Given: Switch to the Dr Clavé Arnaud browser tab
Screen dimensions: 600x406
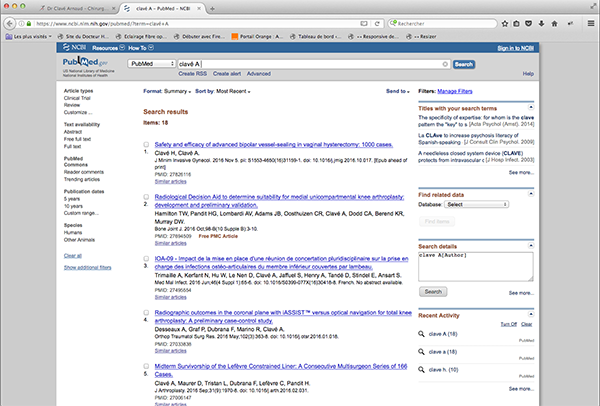Looking at the screenshot, I should point(77,8).
